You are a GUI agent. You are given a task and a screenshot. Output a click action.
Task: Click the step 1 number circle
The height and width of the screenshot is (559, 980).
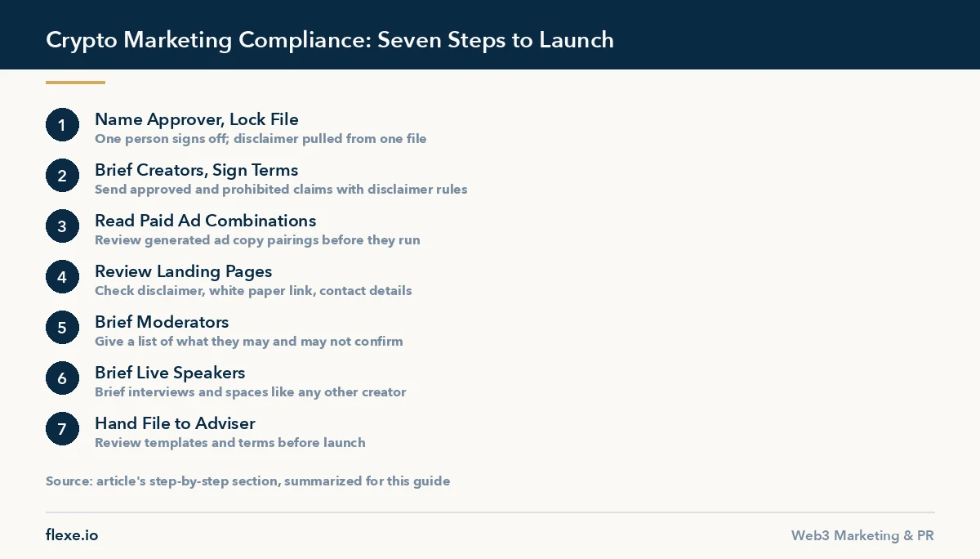62,125
